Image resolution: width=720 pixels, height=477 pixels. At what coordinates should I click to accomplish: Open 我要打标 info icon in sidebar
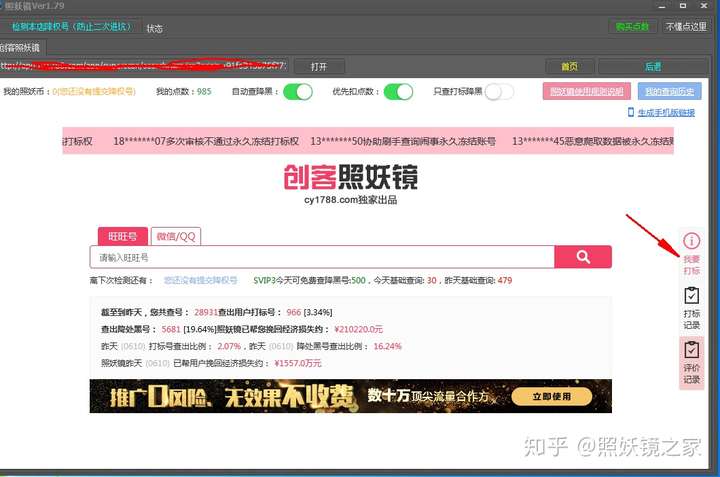pyautogui.click(x=692, y=241)
